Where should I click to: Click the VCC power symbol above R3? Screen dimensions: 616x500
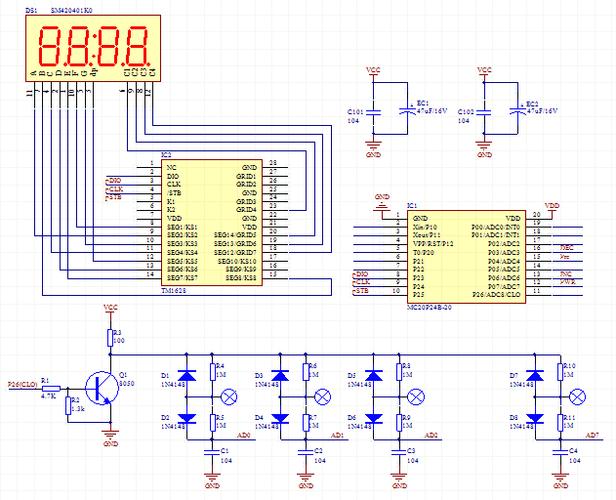pos(111,311)
